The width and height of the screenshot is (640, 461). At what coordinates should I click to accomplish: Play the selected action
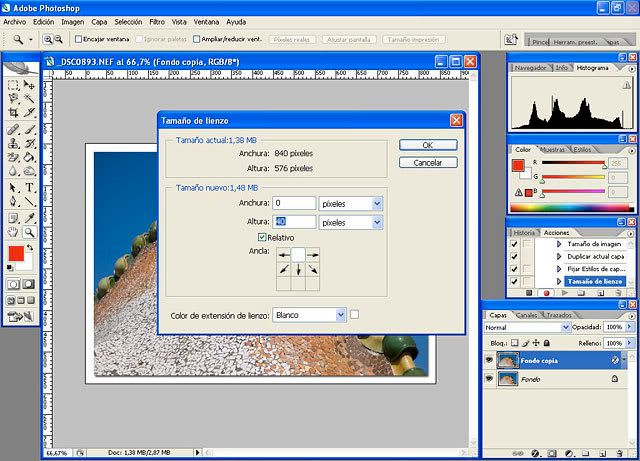pyautogui.click(x=564, y=293)
